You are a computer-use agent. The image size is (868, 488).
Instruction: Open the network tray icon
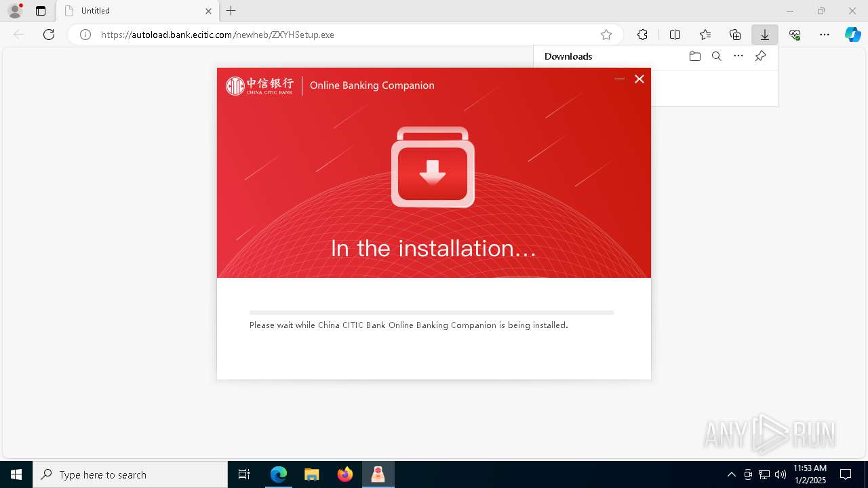pos(764,474)
